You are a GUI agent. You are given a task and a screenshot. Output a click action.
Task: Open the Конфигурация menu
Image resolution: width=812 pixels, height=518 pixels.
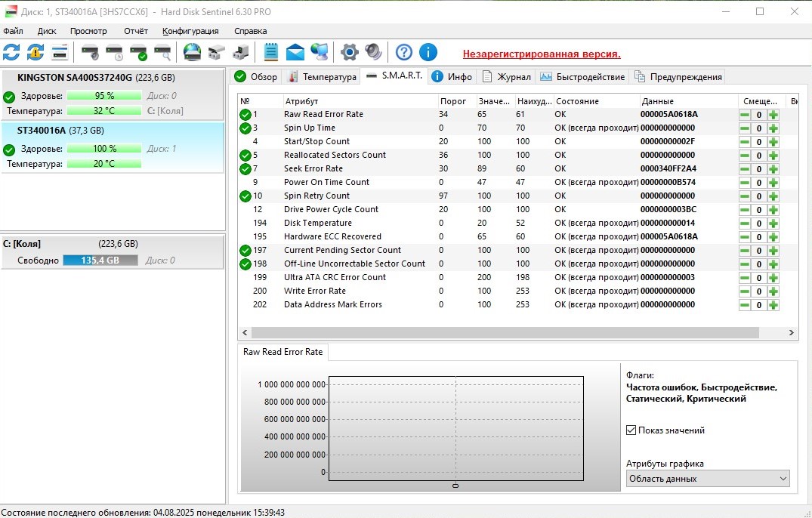point(190,31)
